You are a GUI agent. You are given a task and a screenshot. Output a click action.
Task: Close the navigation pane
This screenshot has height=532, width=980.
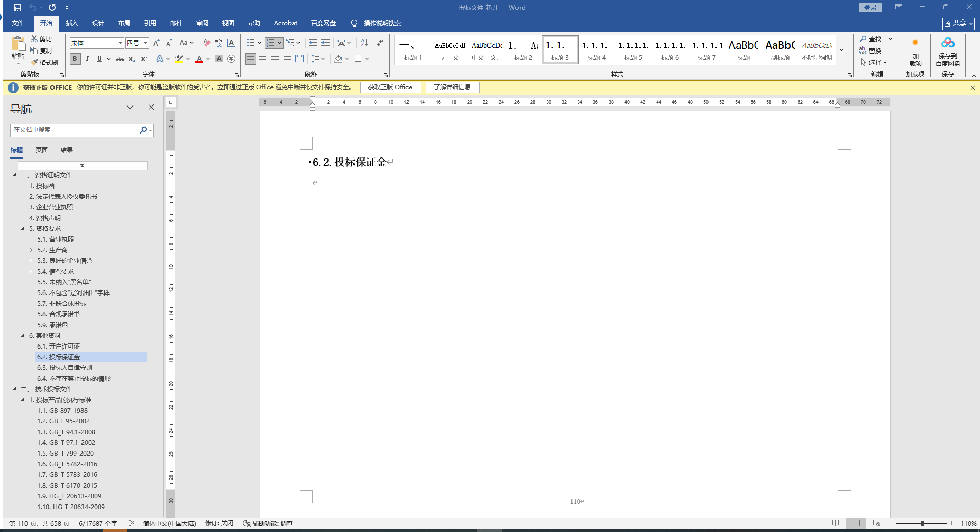pyautogui.click(x=151, y=107)
